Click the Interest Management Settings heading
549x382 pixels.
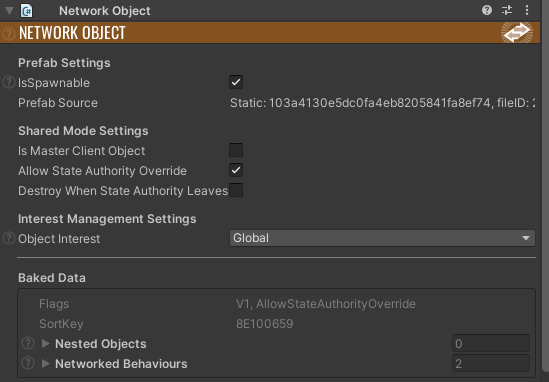click(107, 219)
